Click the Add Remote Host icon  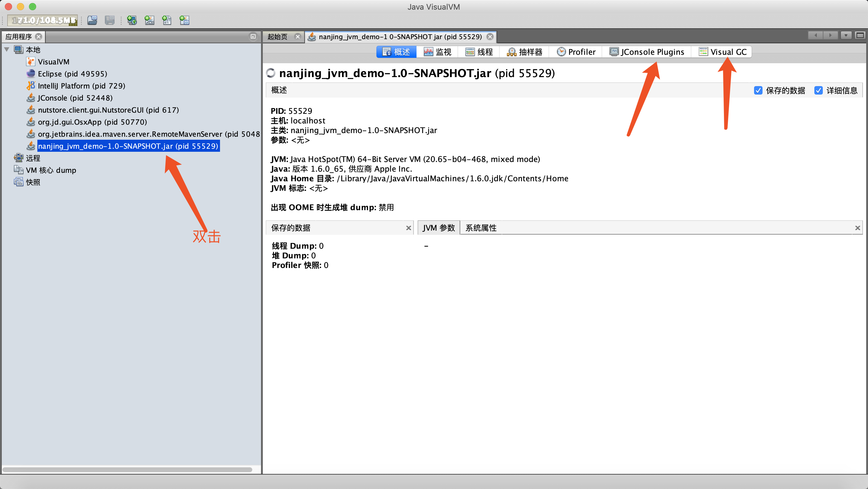132,20
